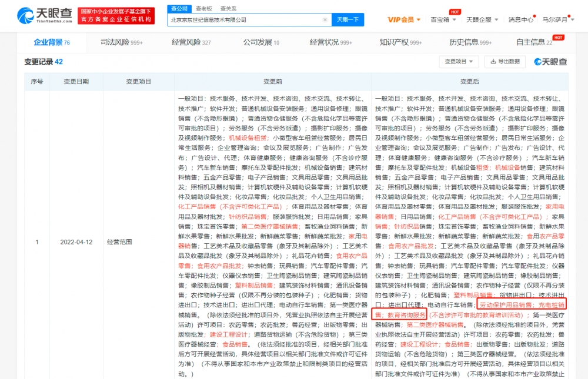Click the 序号 column header
This screenshot has height=379, width=588.
pos(36,81)
